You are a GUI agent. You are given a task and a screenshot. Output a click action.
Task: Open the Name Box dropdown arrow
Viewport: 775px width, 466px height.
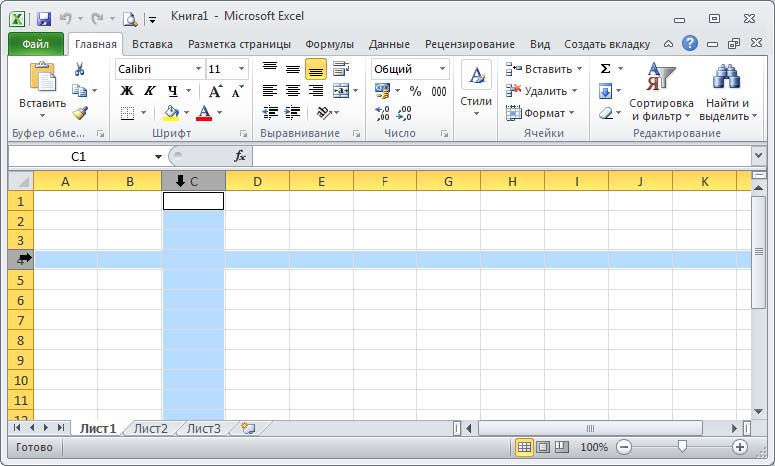(x=158, y=157)
